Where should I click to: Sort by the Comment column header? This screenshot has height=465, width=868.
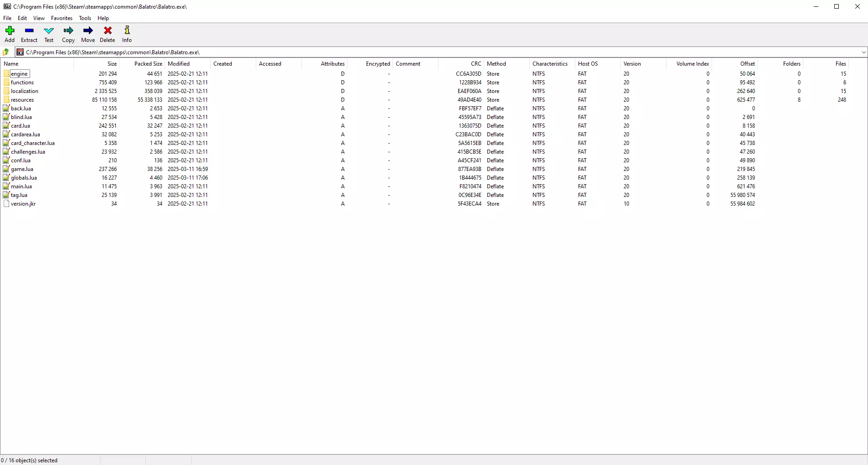point(415,64)
